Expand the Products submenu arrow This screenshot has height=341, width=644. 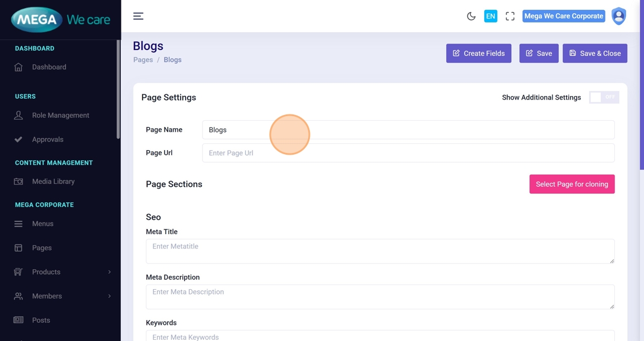(109, 272)
